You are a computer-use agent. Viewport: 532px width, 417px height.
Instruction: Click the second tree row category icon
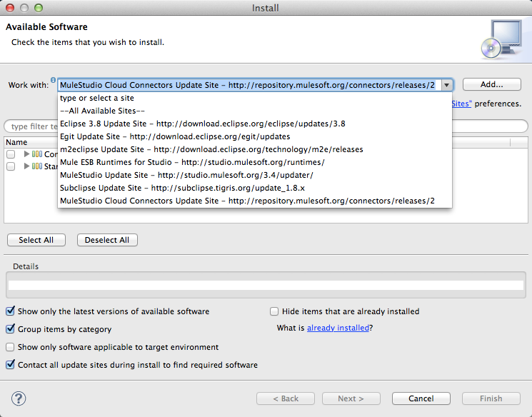37,166
